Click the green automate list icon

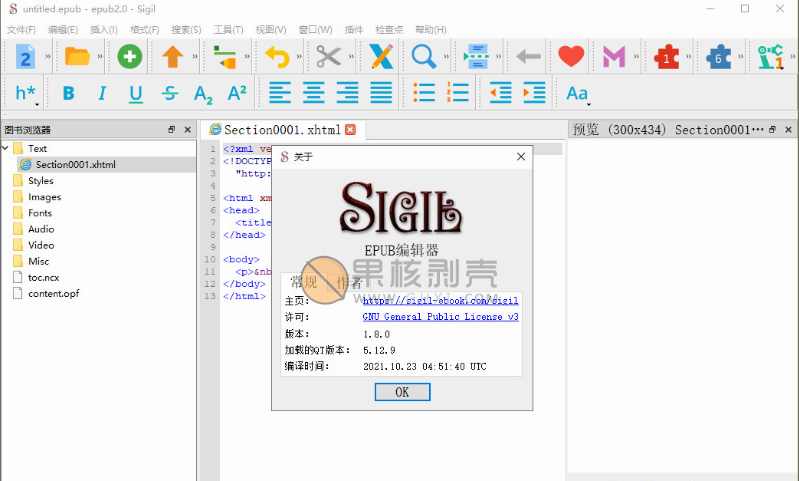[770, 56]
